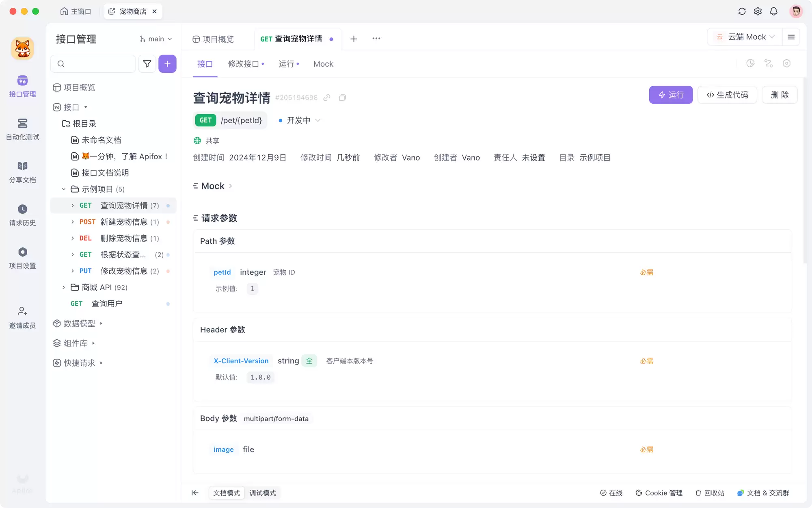Open the 自动化测试 sidebar section
812x508 pixels.
point(22,129)
